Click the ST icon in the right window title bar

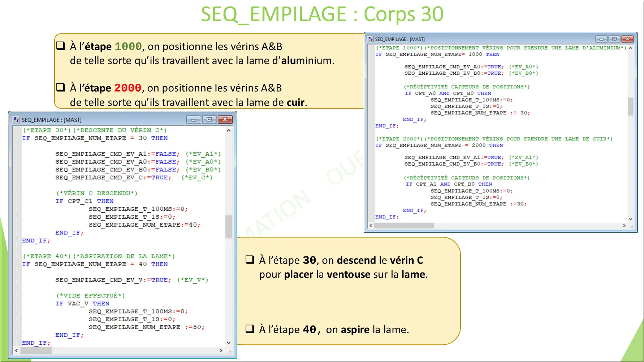pos(370,39)
